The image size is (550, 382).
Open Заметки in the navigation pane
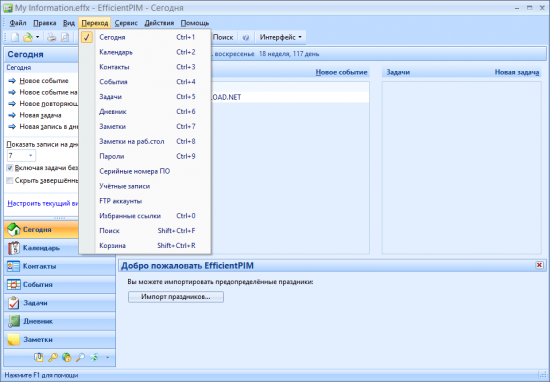[x=60, y=340]
